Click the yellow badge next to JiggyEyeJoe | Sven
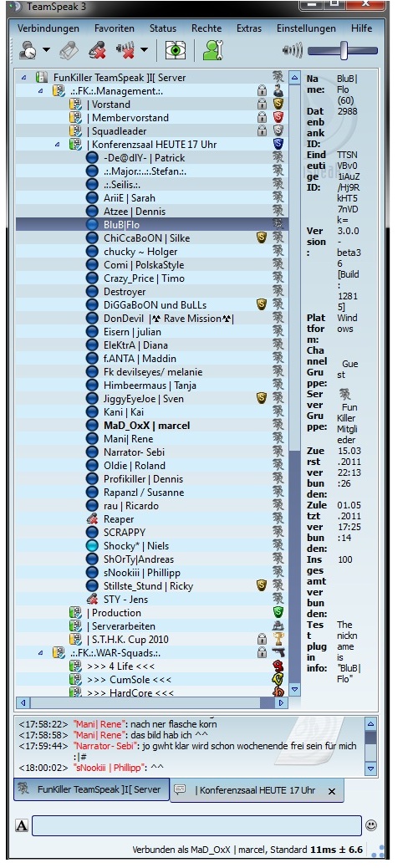 [x=262, y=398]
